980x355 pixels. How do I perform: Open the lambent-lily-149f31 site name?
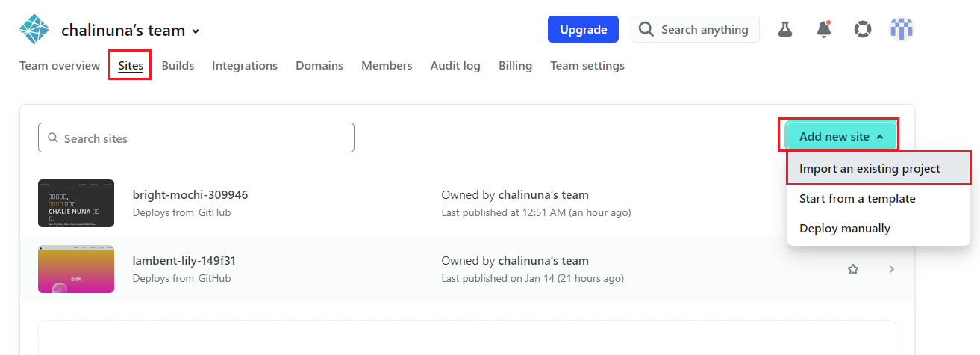point(184,261)
